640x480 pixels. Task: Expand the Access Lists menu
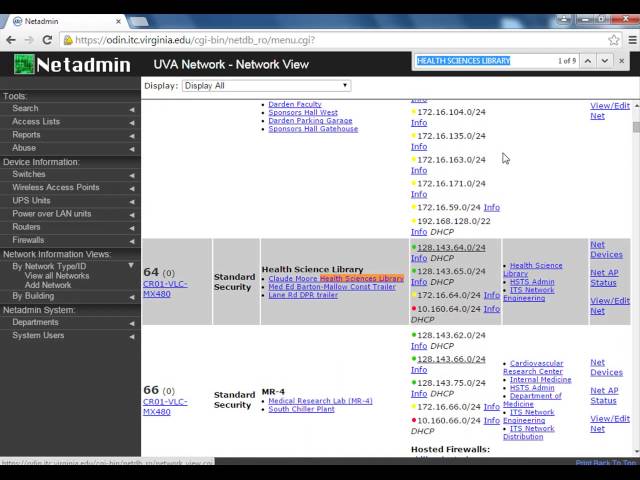pos(70,122)
